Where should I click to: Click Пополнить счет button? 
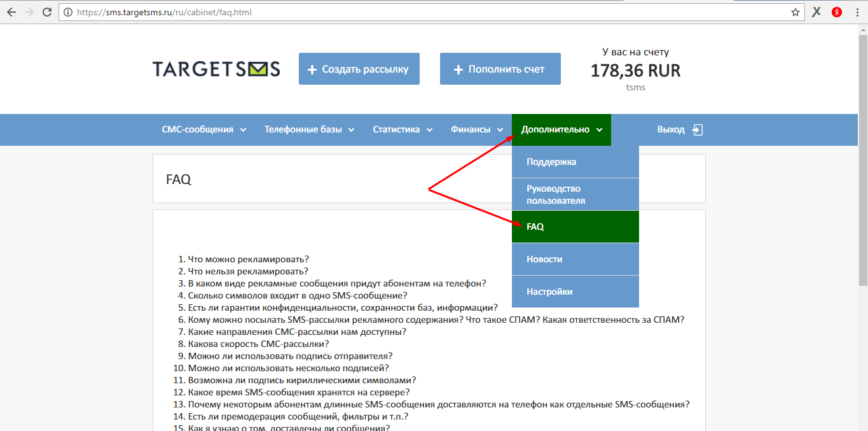[500, 69]
